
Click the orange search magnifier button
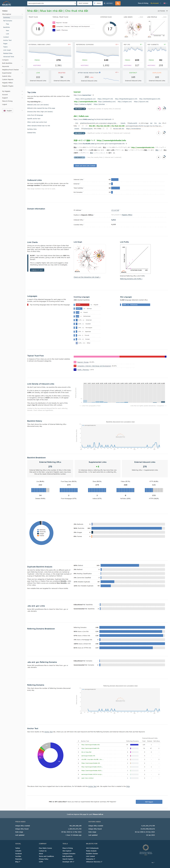pos(118,3)
